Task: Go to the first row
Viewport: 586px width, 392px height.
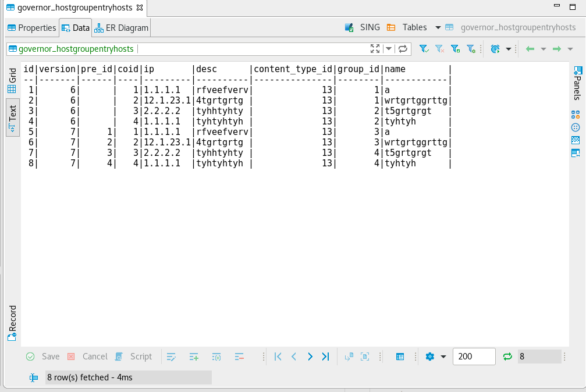Action: tap(278, 357)
